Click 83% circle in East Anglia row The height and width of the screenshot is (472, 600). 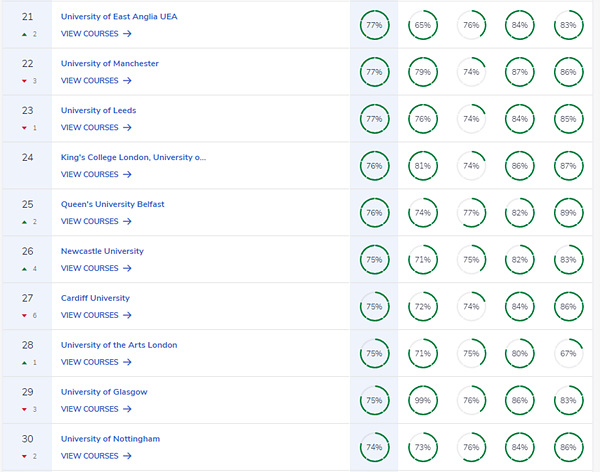point(569,25)
